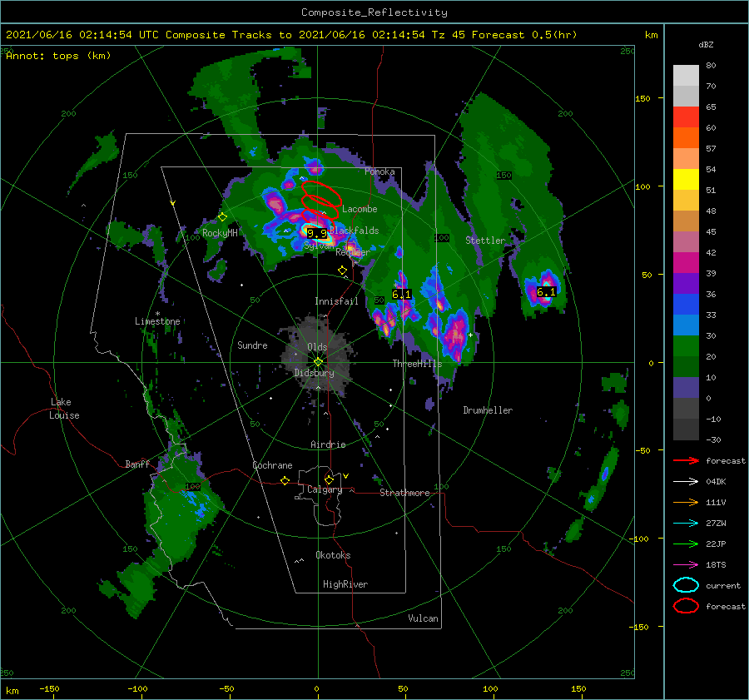Click the '57' value on dBZ scale
This screenshot has height=700, width=749.
[711, 149]
